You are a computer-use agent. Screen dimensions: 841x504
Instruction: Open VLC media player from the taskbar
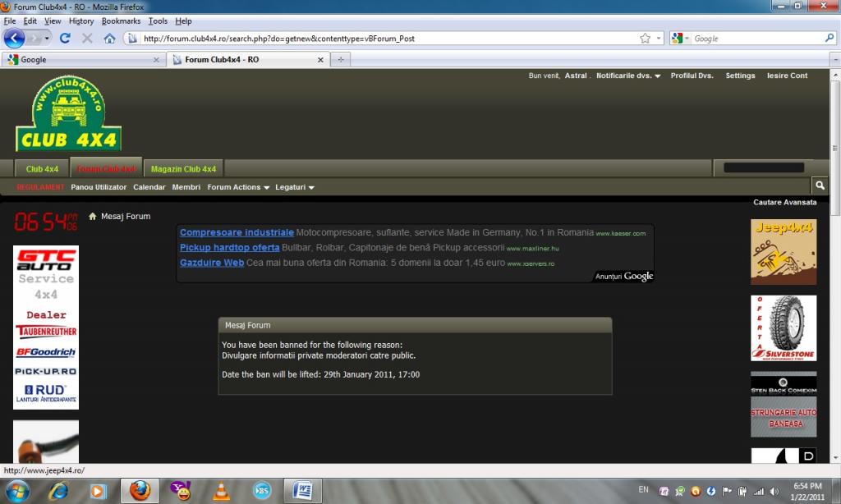(x=221, y=491)
